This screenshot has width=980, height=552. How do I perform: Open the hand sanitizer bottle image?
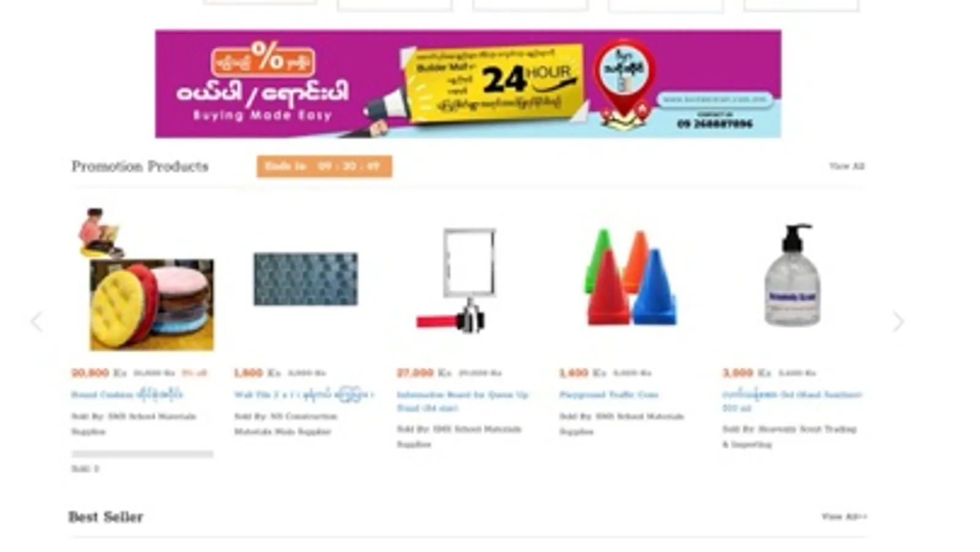click(792, 275)
